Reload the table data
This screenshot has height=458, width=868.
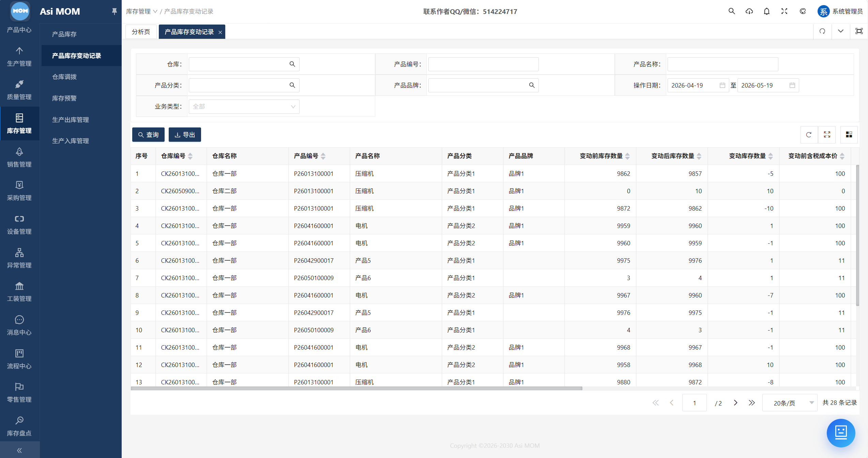point(809,135)
